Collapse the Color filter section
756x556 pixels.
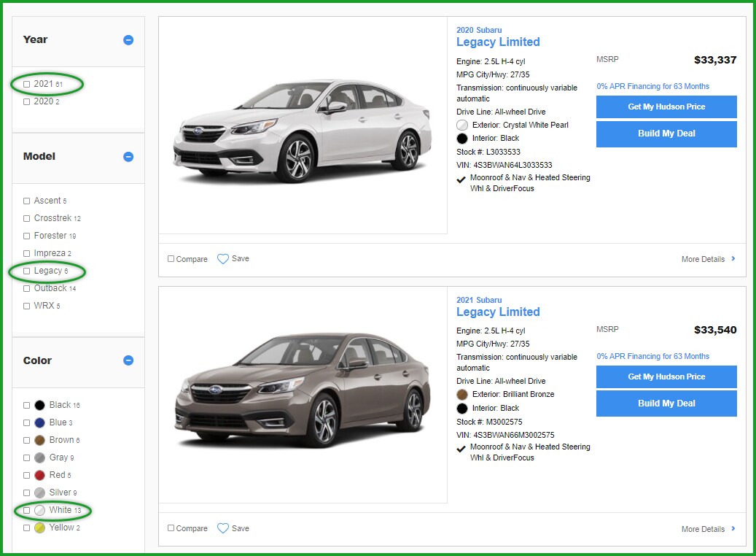(128, 360)
